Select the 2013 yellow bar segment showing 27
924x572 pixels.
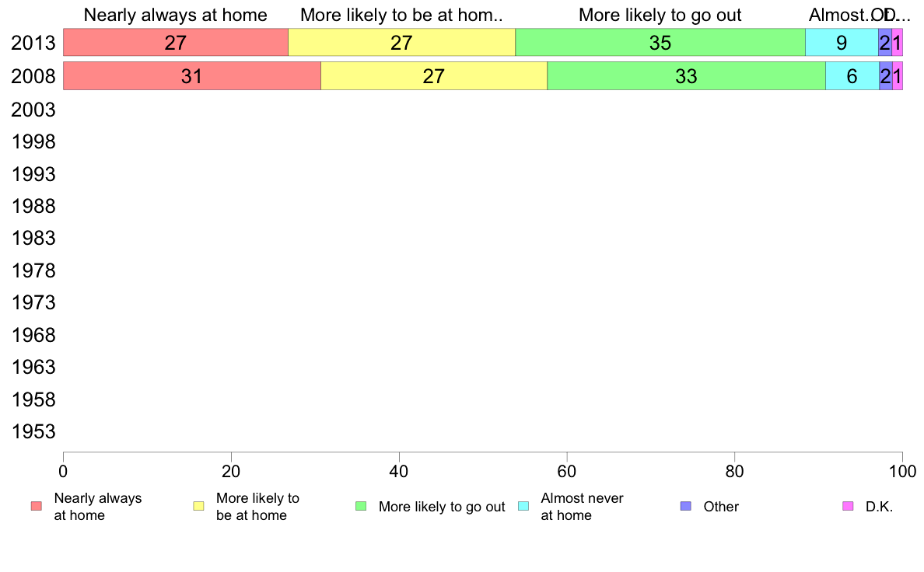click(402, 43)
